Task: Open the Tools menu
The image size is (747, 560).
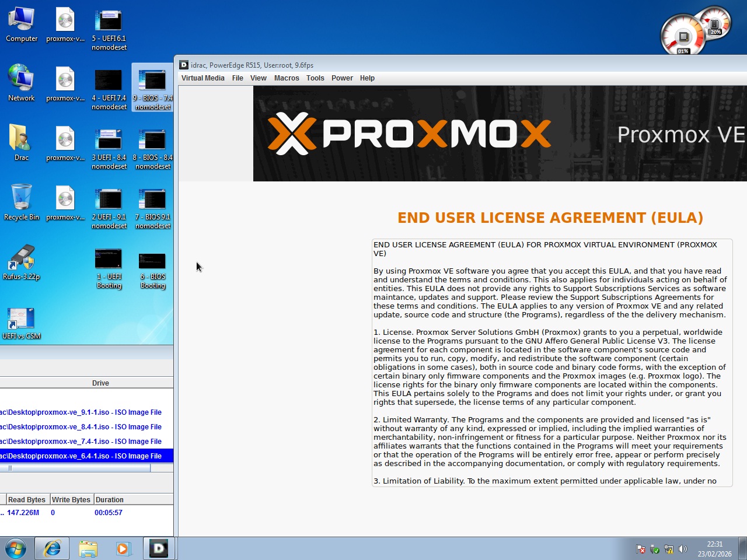Action: (x=315, y=78)
